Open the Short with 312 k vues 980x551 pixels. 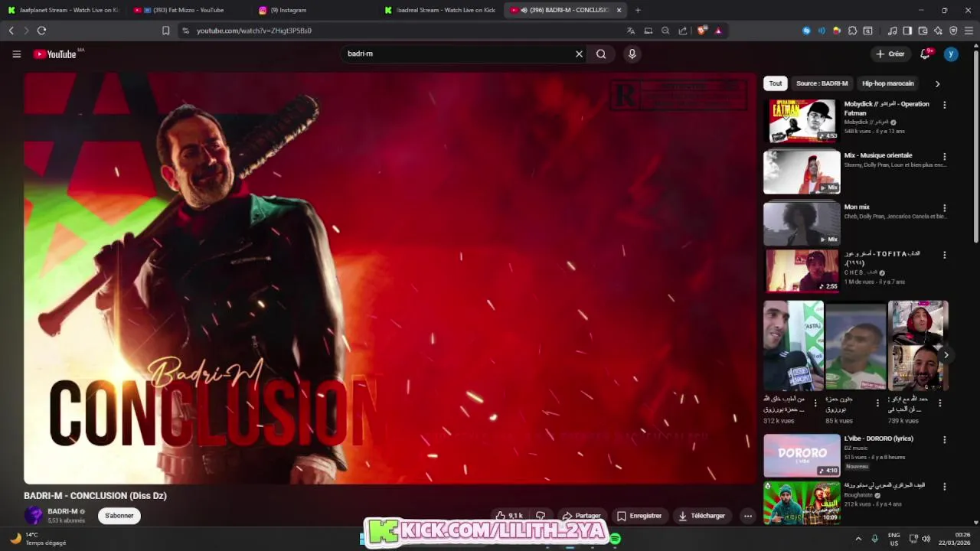(x=793, y=346)
